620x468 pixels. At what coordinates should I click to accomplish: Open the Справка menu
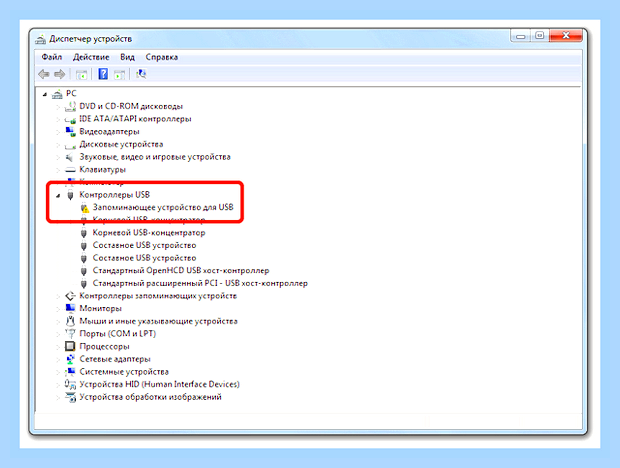[162, 57]
